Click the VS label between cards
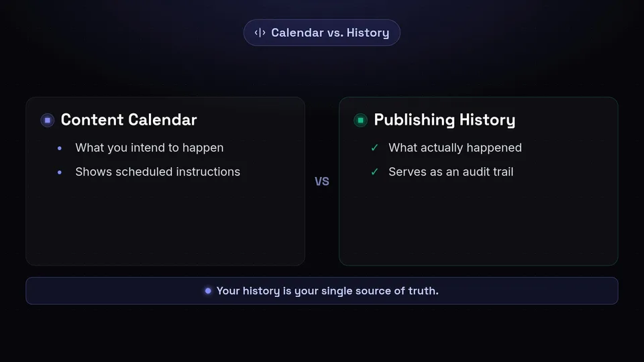The image size is (644, 362). 322,182
